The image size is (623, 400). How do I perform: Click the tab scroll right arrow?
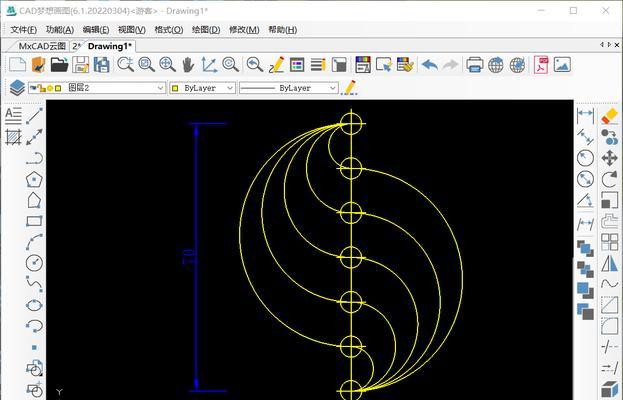pyautogui.click(x=609, y=45)
